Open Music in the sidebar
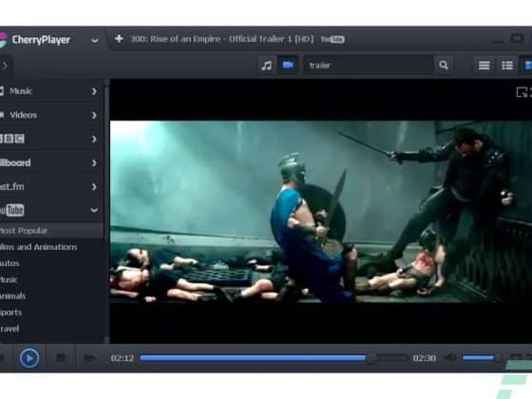The height and width of the screenshot is (399, 532). click(21, 91)
